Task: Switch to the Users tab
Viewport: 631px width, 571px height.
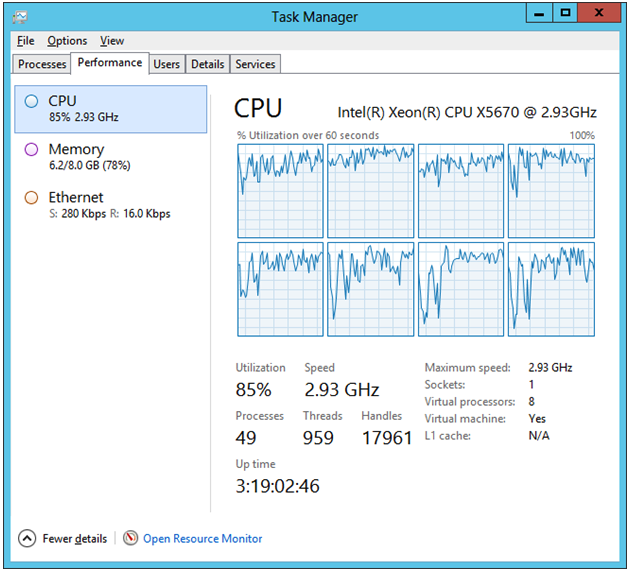Action: [x=167, y=64]
